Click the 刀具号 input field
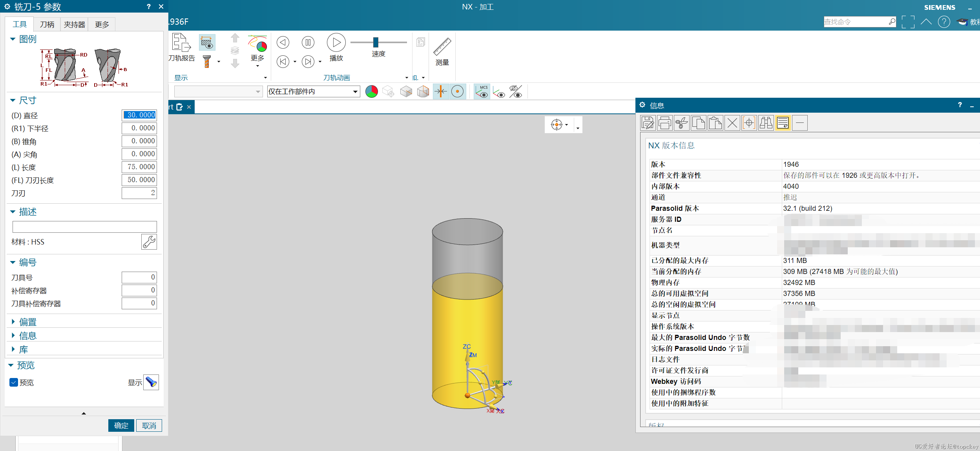The width and height of the screenshot is (980, 451). [x=139, y=277]
